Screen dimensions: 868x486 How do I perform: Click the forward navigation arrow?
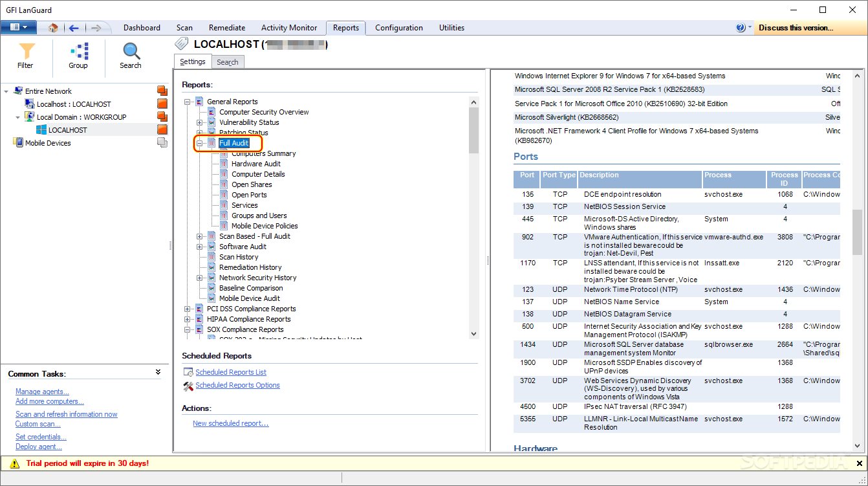(x=96, y=28)
